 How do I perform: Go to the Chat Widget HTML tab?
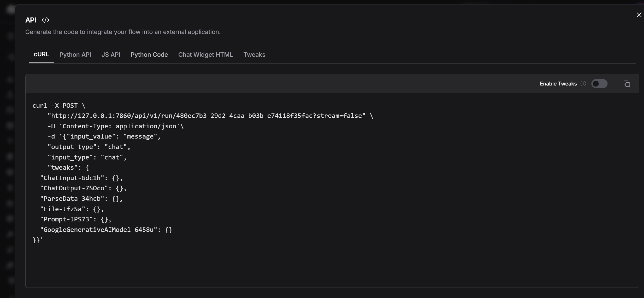(x=205, y=55)
